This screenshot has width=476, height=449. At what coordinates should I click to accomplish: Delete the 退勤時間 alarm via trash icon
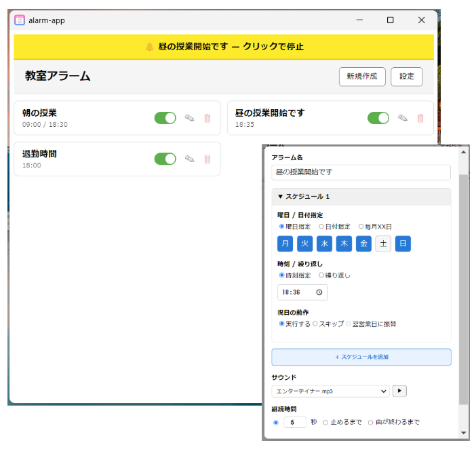click(207, 159)
